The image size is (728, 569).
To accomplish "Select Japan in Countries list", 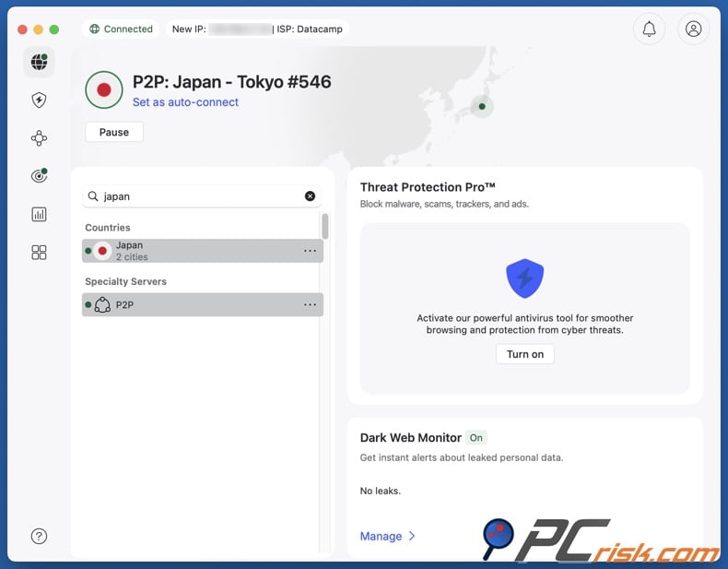I will [x=203, y=251].
